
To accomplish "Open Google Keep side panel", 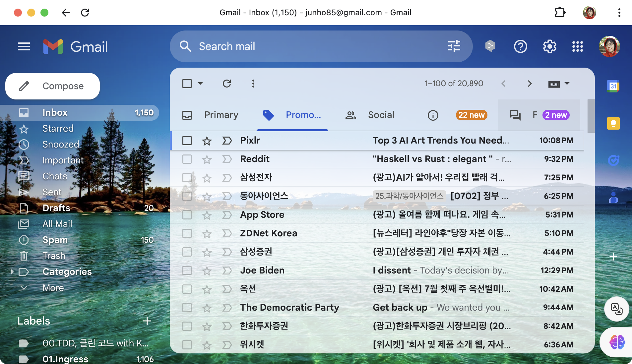I will [x=613, y=124].
